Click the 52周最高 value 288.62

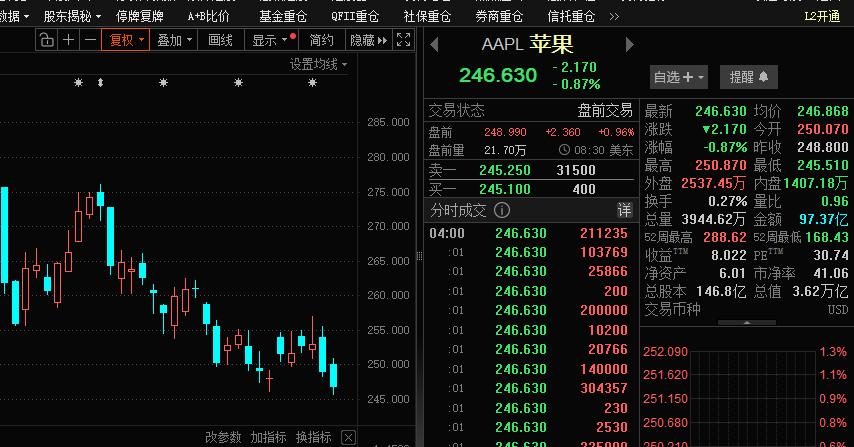(x=724, y=237)
